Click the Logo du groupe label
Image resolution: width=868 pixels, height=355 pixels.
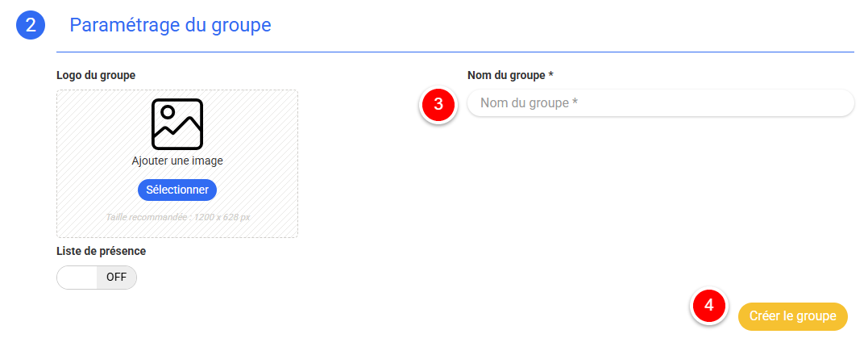point(96,75)
